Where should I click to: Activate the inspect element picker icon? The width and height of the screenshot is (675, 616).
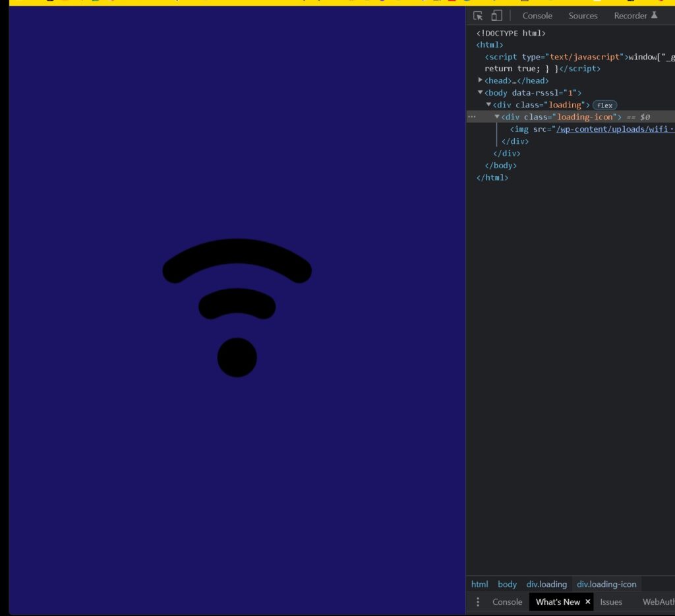[479, 16]
